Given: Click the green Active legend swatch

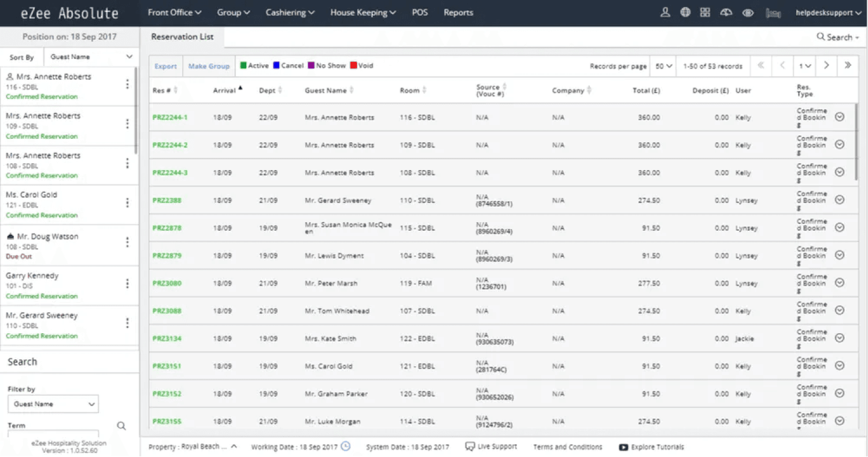Looking at the screenshot, I should coord(243,65).
